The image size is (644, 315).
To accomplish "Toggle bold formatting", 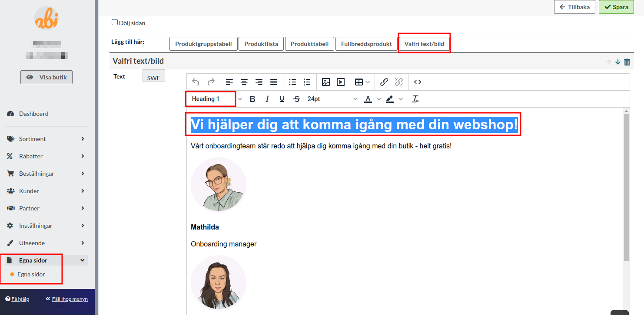I will tap(252, 99).
